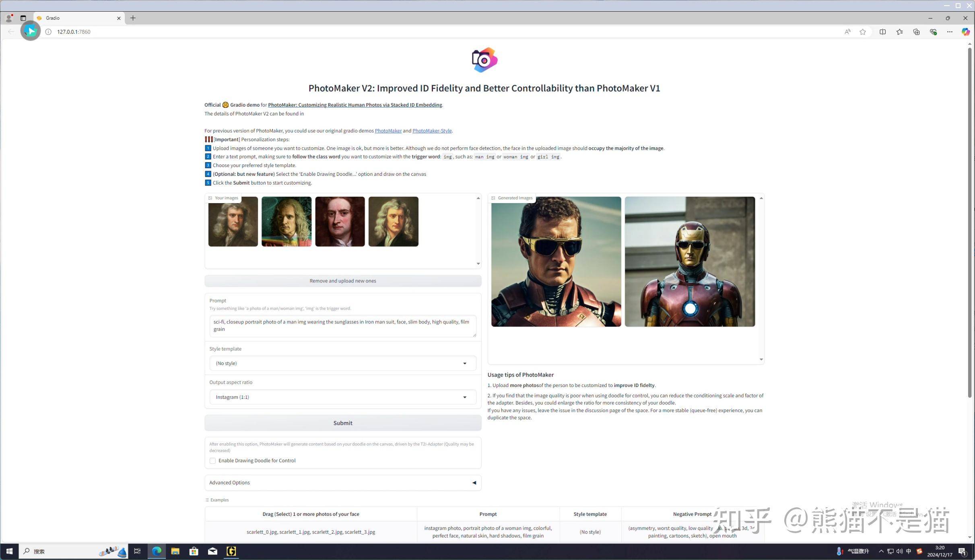Screen dimensions: 975x560
Task: Click the 'Negative Prompt' examples column header
Action: [693, 515]
